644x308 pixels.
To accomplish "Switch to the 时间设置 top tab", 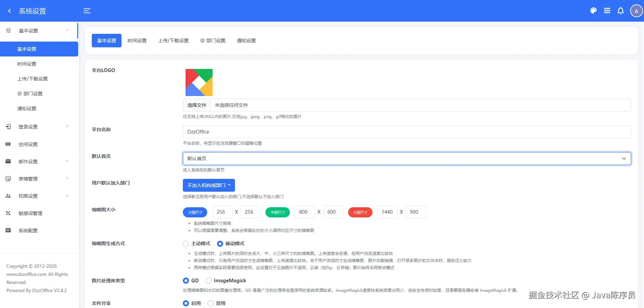I will coord(137,41).
